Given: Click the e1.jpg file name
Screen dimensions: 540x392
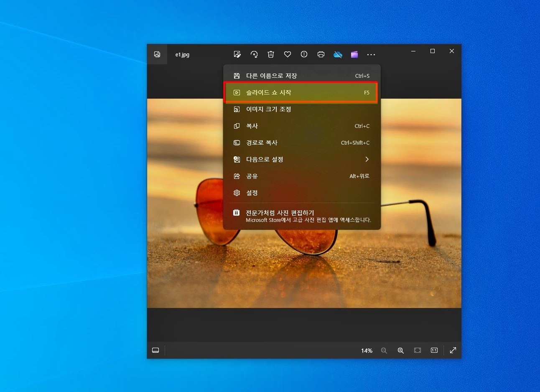Looking at the screenshot, I should click(182, 54).
